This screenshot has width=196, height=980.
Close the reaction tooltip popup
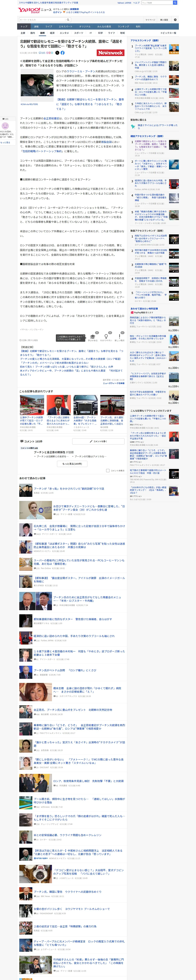point(84,336)
